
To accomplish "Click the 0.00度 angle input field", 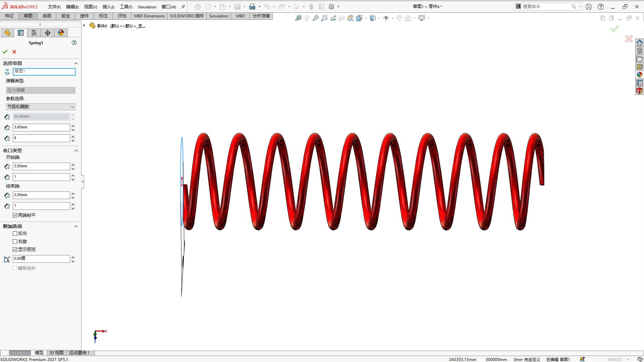I will (x=41, y=259).
